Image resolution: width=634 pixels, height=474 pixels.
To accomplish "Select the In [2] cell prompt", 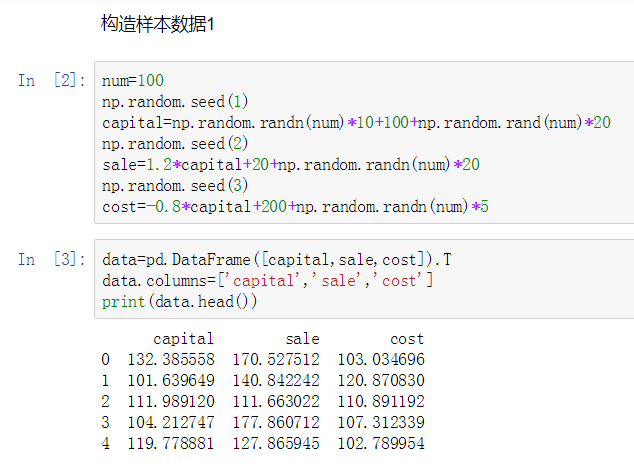I will [x=52, y=80].
